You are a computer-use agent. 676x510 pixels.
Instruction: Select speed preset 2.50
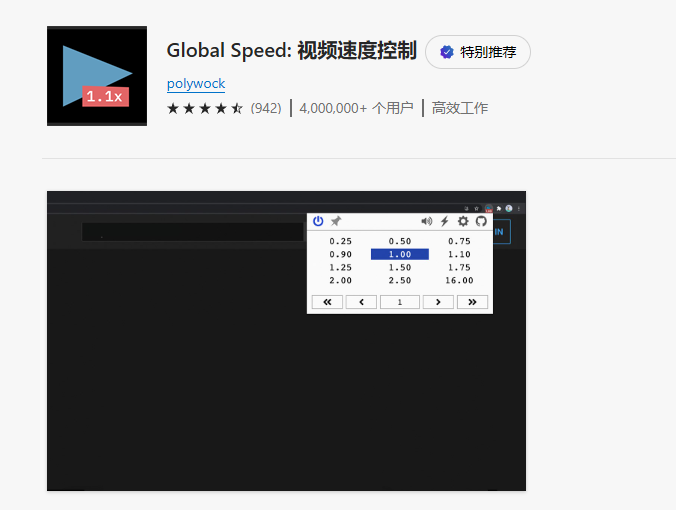[400, 280]
